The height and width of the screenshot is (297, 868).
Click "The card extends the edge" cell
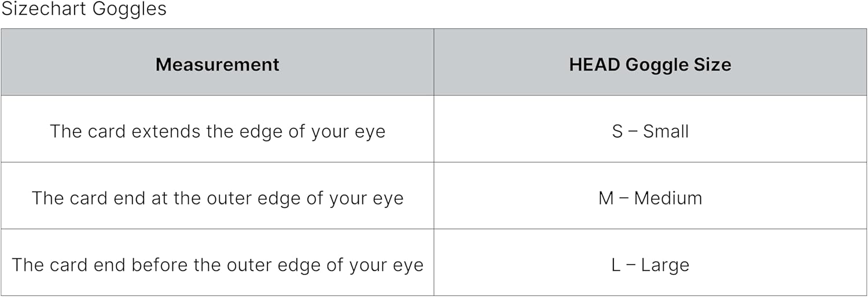tap(217, 131)
